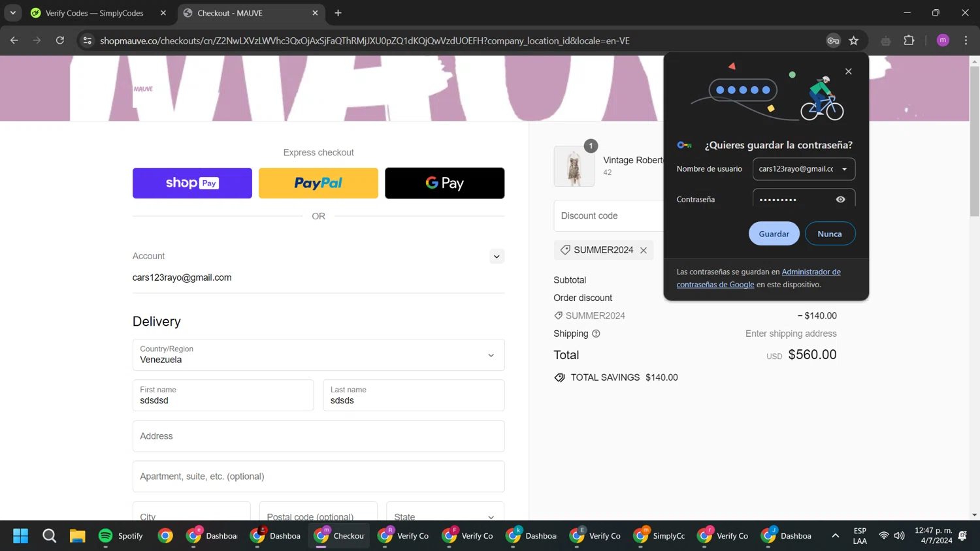
Task: Open the Chrome profile avatar
Action: (943, 40)
